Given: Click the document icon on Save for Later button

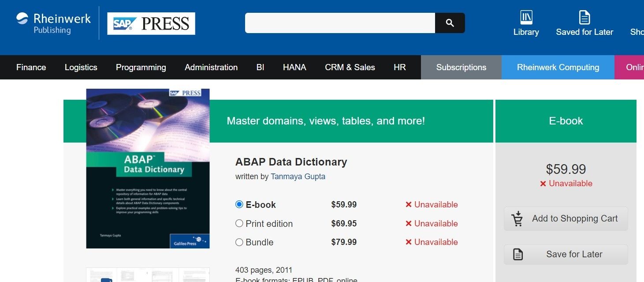Looking at the screenshot, I should pyautogui.click(x=518, y=255).
